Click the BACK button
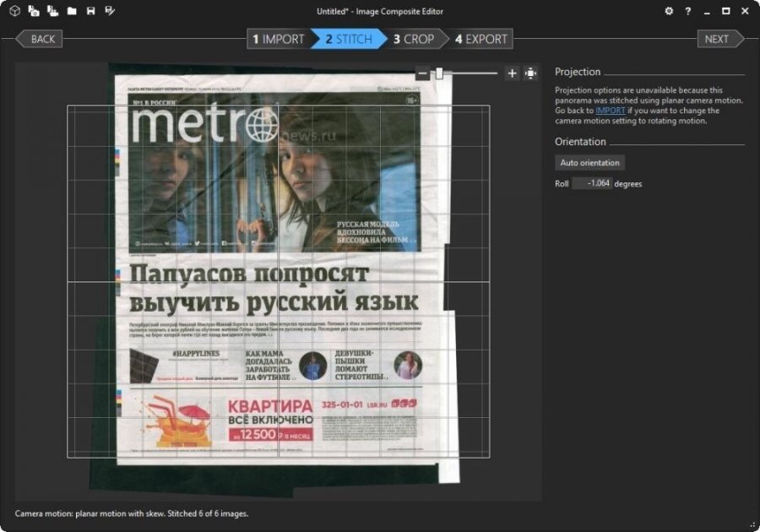 [39, 39]
